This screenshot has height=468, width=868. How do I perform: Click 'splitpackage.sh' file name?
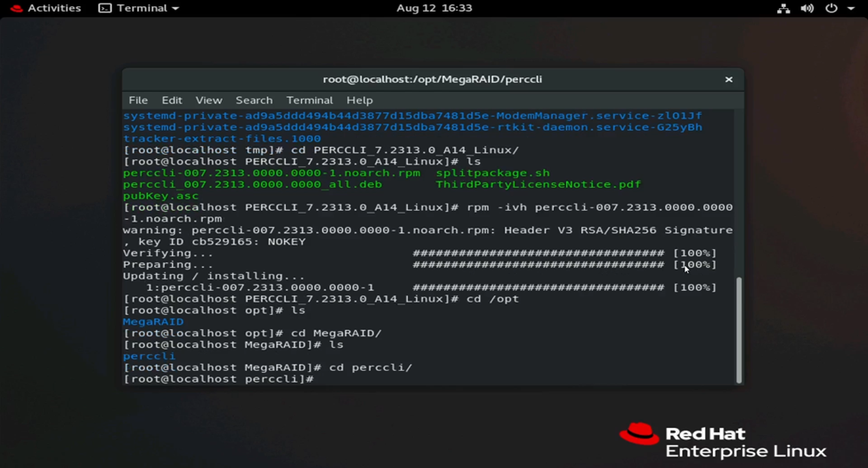click(492, 173)
